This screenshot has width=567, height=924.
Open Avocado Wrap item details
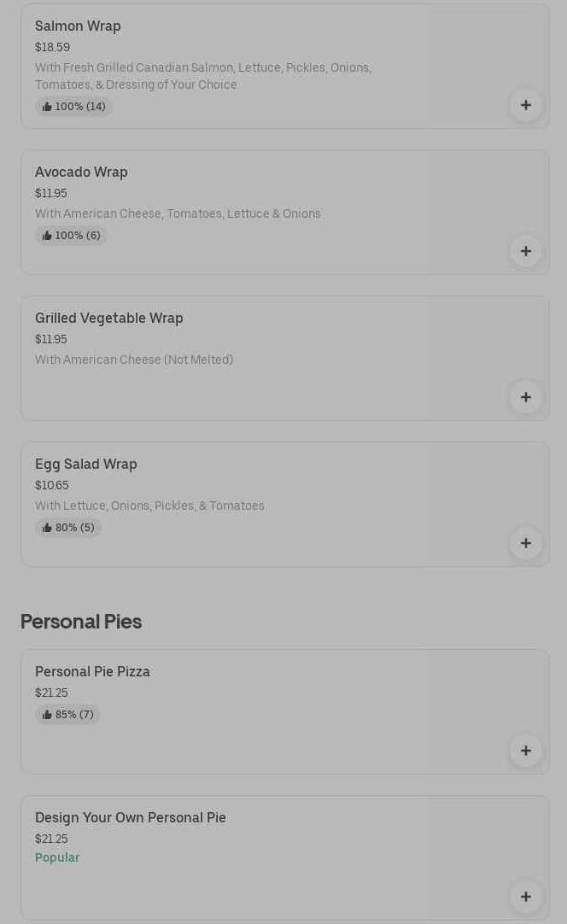pos(81,172)
